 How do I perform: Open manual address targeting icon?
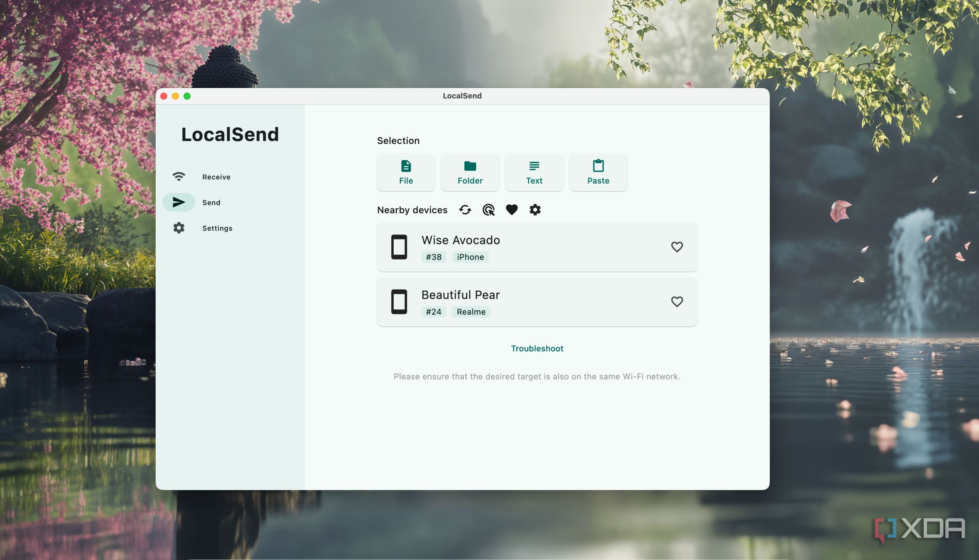(x=488, y=210)
